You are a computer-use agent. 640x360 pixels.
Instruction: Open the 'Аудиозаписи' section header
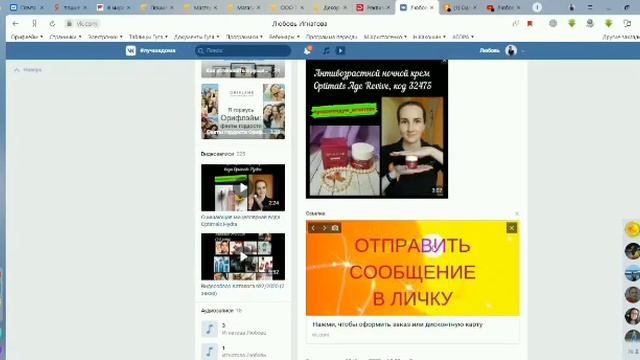221,311
